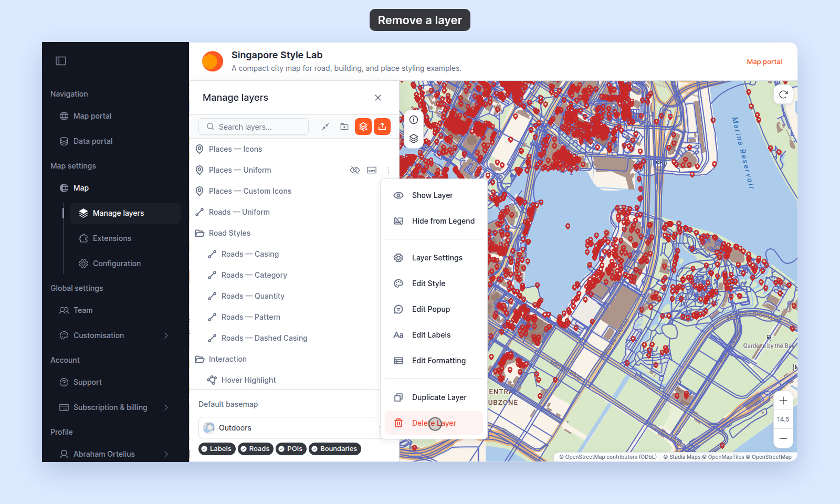The height and width of the screenshot is (504, 840).
Task: Zoom in on the map
Action: (783, 401)
